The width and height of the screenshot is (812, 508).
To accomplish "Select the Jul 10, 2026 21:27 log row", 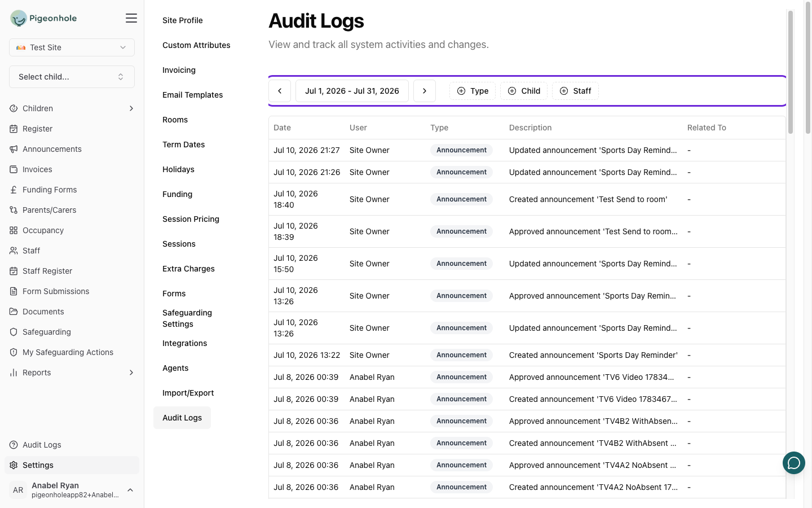I will (x=527, y=150).
